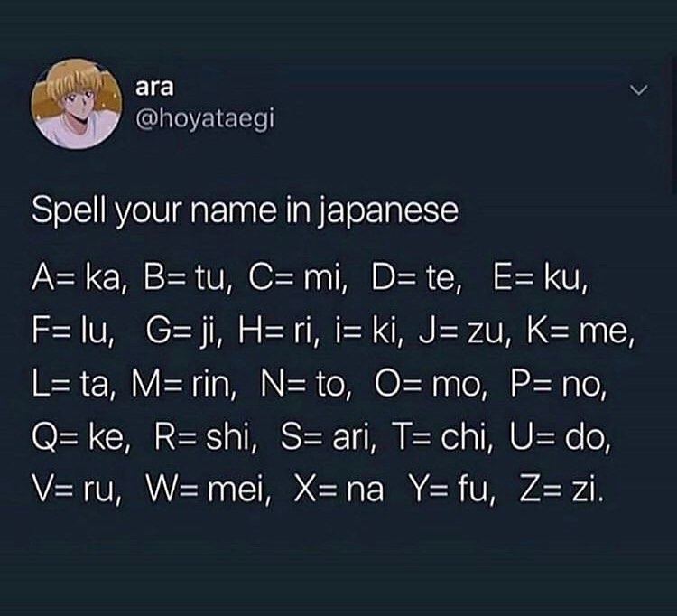Click the display name ara
Image resolution: width=677 pixels, height=616 pixels.
click(154, 87)
